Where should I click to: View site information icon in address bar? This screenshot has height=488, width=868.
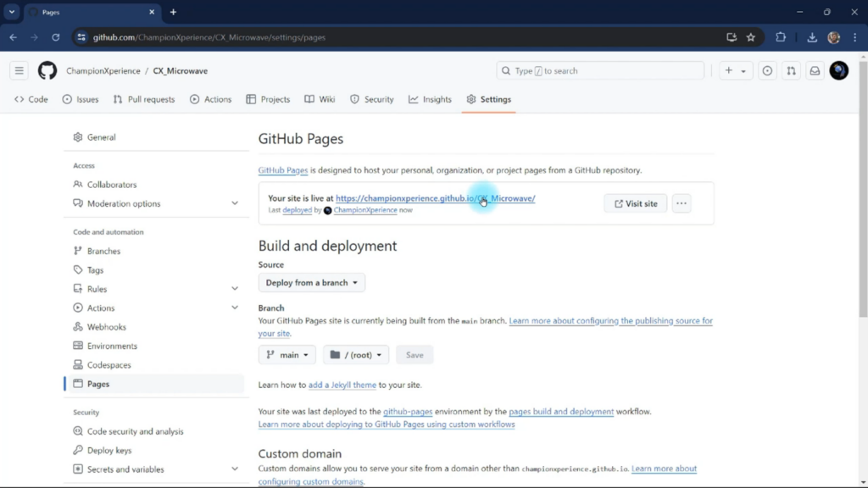coord(81,37)
